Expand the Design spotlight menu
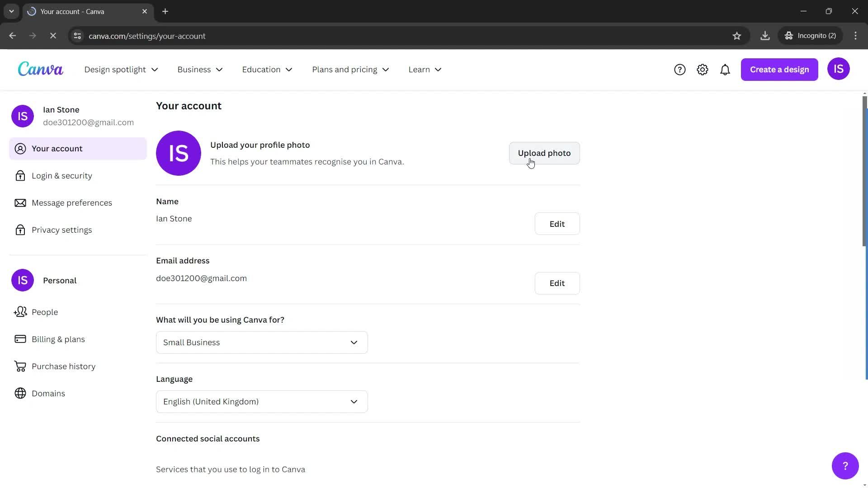Image resolution: width=868 pixels, height=488 pixels. pos(120,69)
